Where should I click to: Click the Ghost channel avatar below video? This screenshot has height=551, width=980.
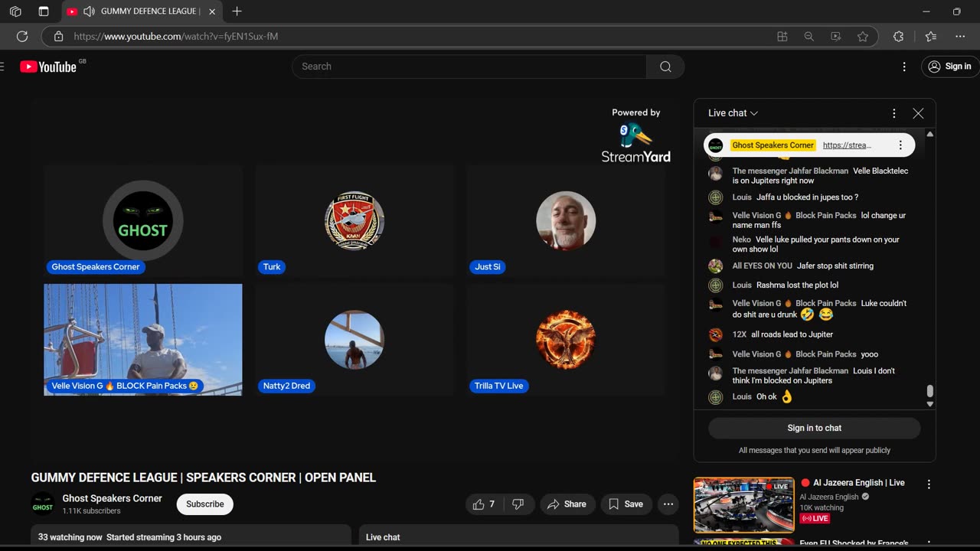43,504
